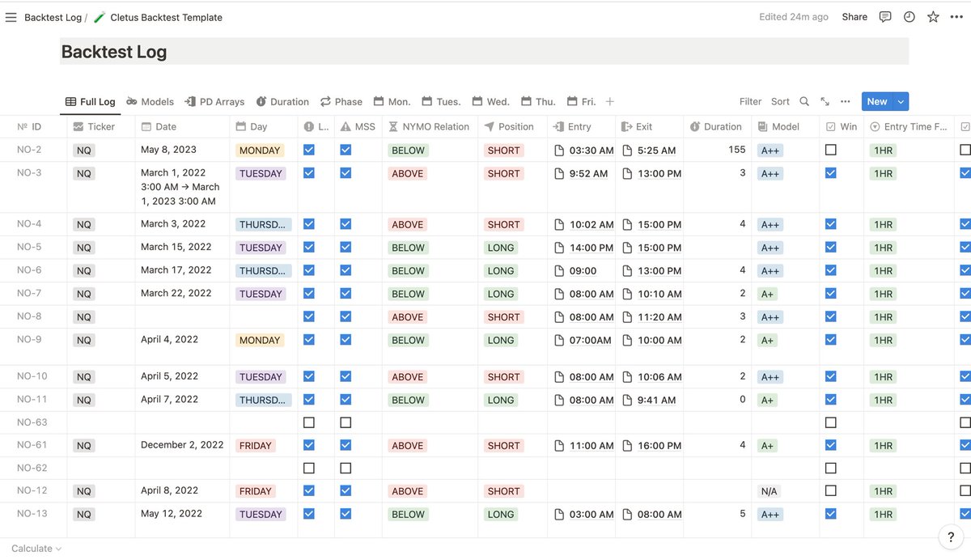The width and height of the screenshot is (971, 560).
Task: Open the page options three-dot menu
Action: (956, 17)
